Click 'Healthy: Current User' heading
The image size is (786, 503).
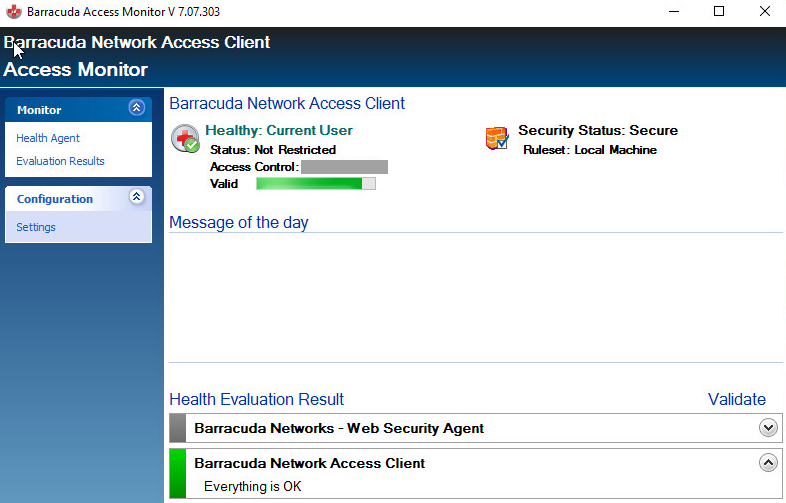pyautogui.click(x=279, y=130)
